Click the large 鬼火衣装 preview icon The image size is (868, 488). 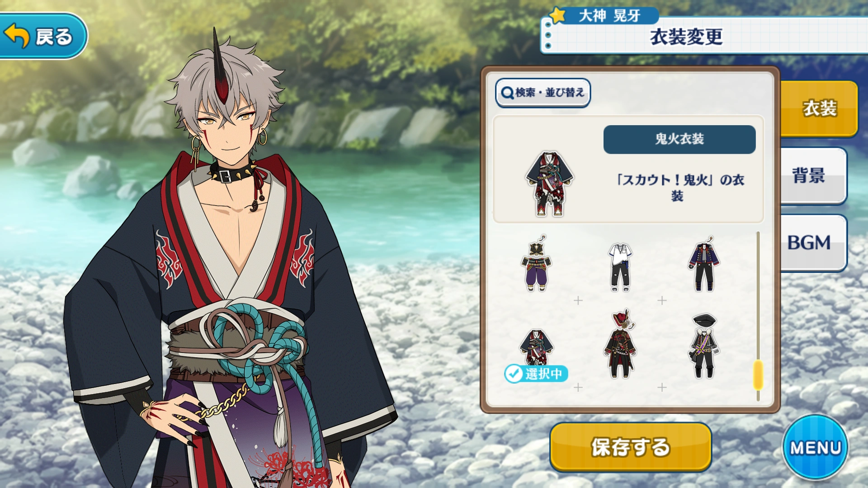click(x=549, y=184)
